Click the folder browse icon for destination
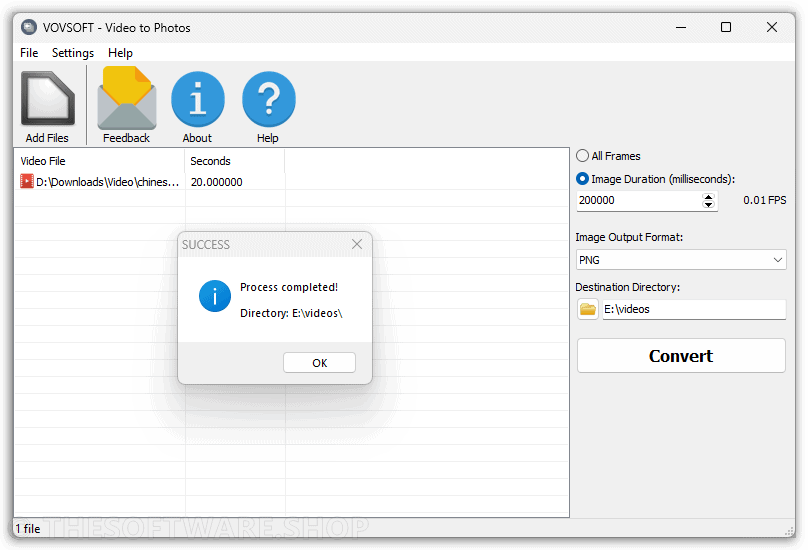This screenshot has width=808, height=550. [x=587, y=309]
